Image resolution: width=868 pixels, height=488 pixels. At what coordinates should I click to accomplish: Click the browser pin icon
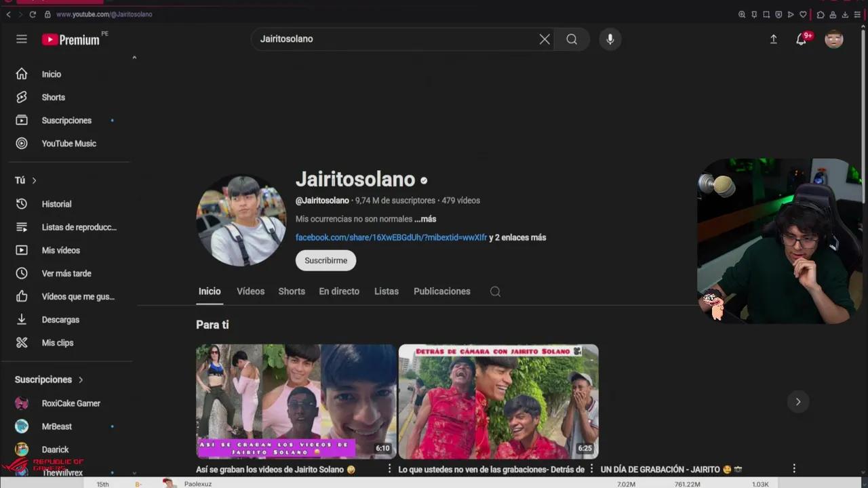click(x=754, y=14)
